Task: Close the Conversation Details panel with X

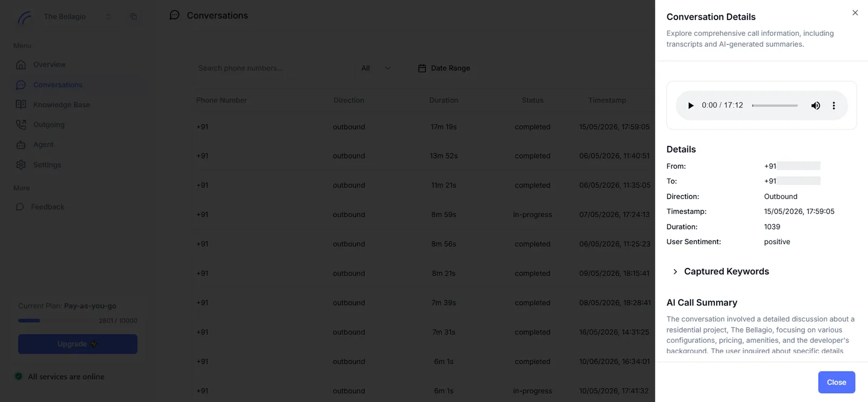Action: tap(855, 12)
